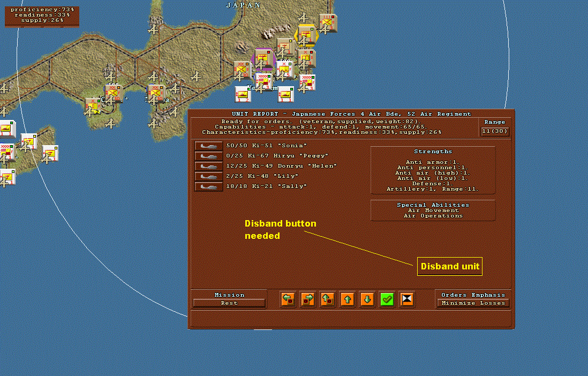Click the Artillery:1, Range:11 line
588x376 pixels.
point(433,189)
